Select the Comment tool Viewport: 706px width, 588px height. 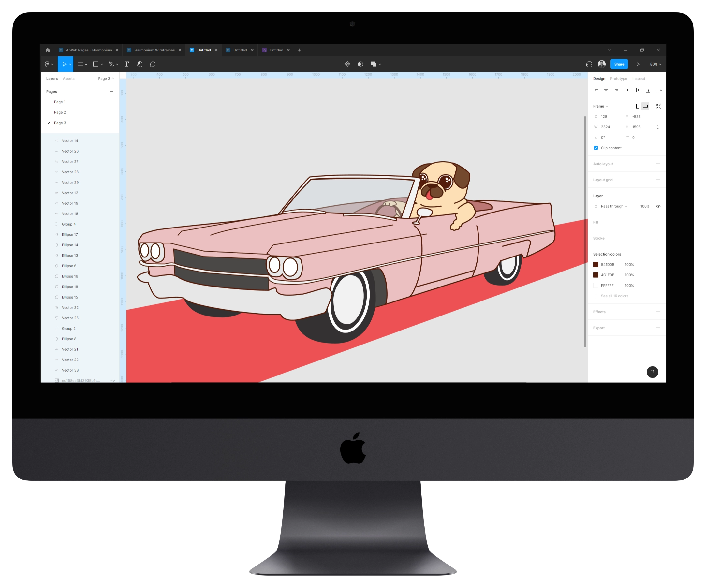(x=153, y=64)
